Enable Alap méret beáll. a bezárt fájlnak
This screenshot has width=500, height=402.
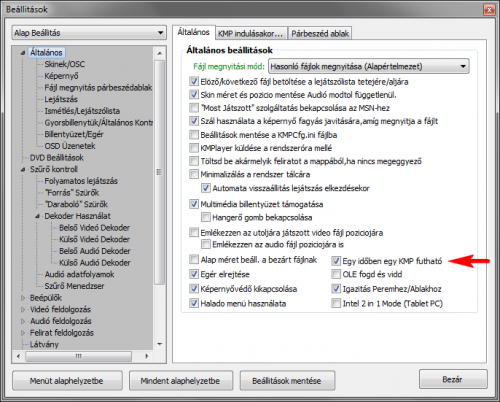point(194,259)
